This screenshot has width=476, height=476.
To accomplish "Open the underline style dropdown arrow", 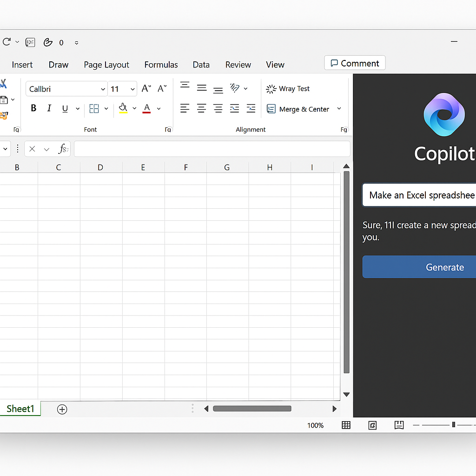I will [78, 108].
